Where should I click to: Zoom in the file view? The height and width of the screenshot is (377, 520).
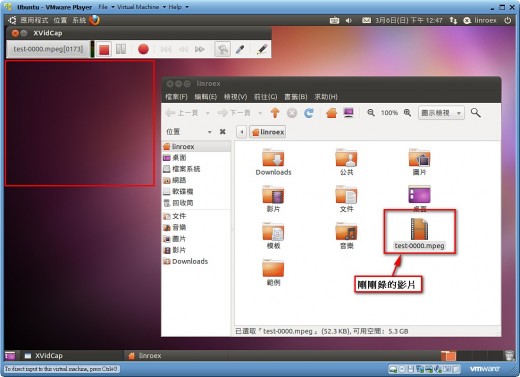(407, 113)
